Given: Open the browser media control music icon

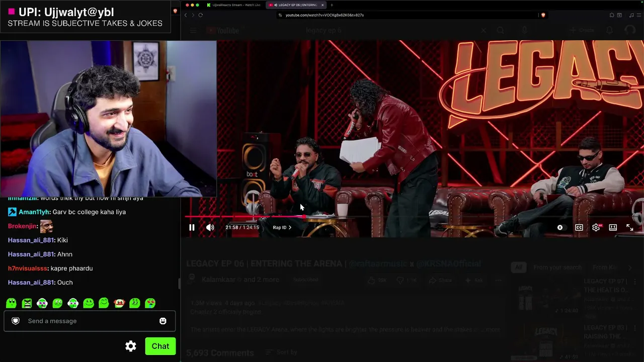Looking at the screenshot, I should click(631, 15).
